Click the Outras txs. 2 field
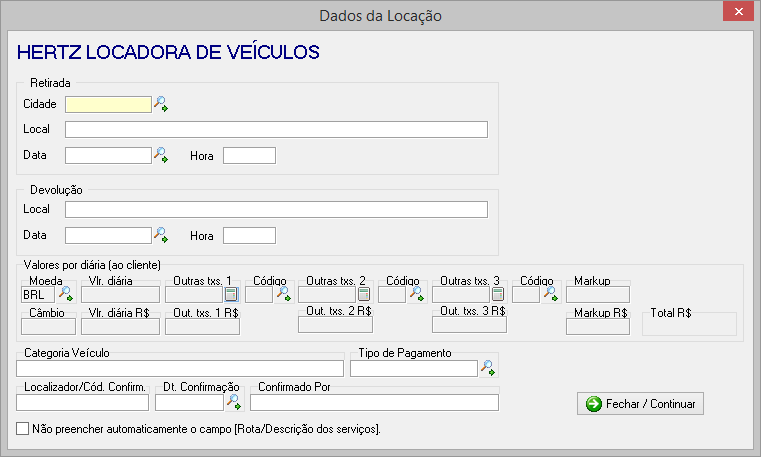The width and height of the screenshot is (761, 457). click(x=327, y=294)
